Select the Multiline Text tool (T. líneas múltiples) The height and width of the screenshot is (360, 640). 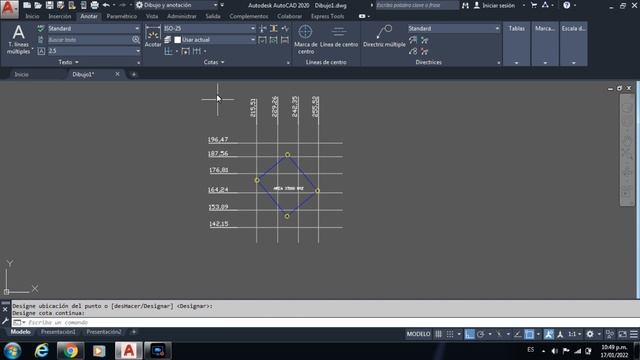coord(18,40)
